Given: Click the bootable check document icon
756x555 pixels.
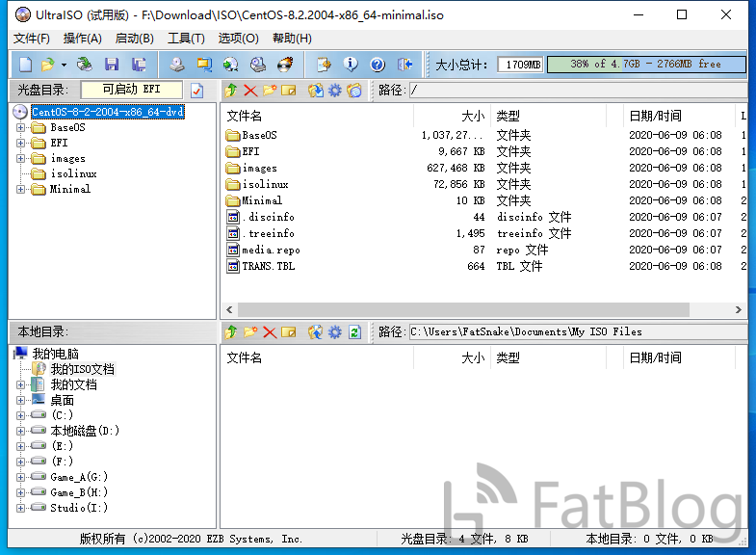Looking at the screenshot, I should pos(196,91).
